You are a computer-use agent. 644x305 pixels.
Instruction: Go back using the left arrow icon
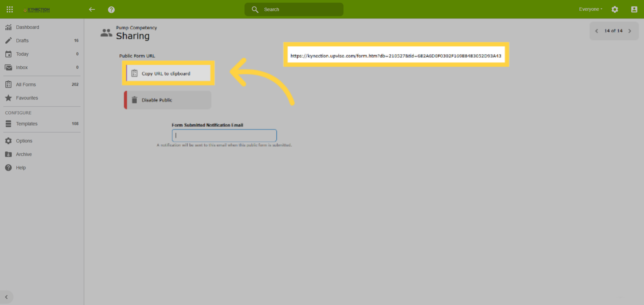92,9
